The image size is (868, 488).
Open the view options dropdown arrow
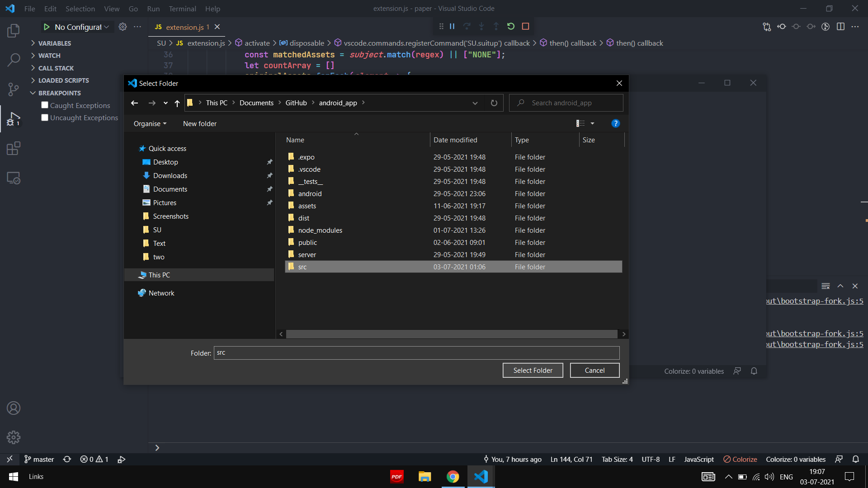(x=592, y=123)
